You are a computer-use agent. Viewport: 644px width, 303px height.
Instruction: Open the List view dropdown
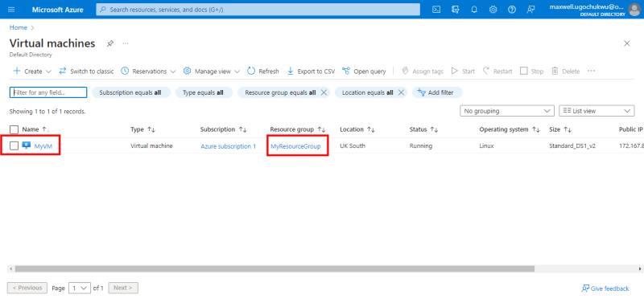(x=597, y=111)
